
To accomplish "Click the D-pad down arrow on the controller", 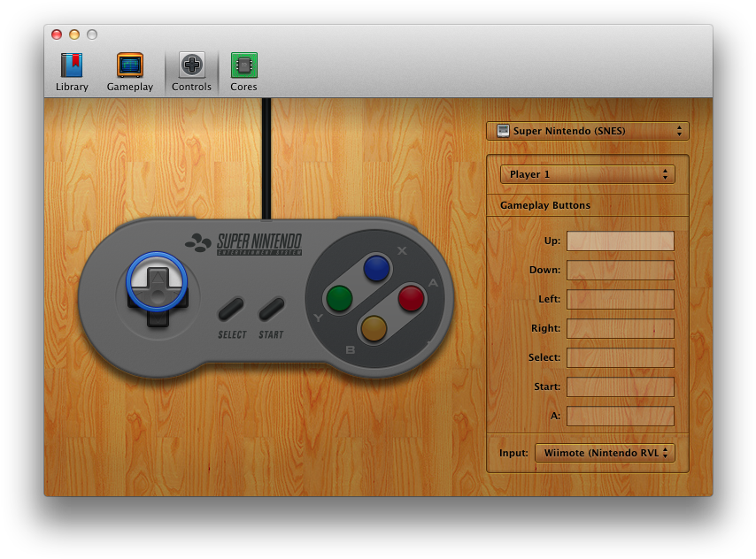I will (158, 318).
